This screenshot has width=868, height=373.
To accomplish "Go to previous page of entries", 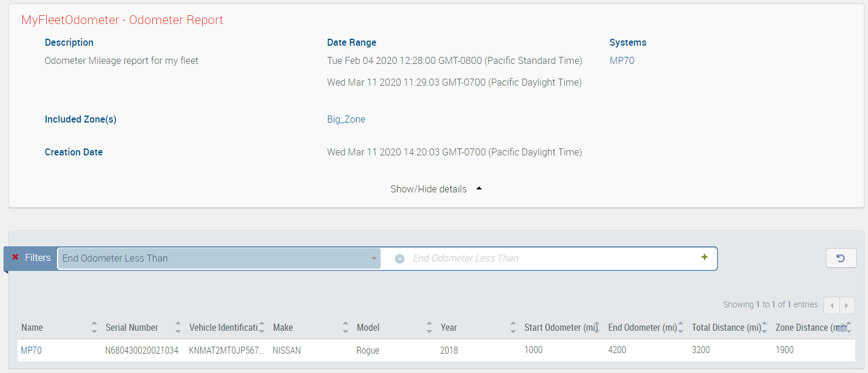I will (832, 306).
